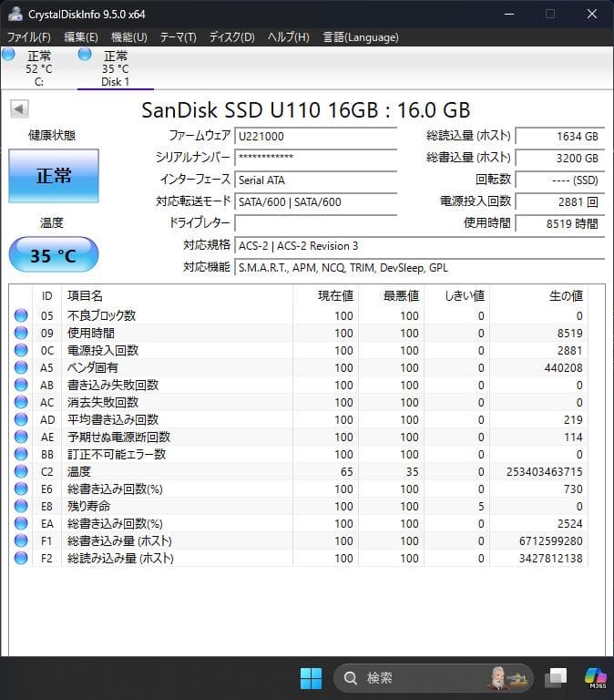
Task: Click the SATA/600 transfer mode field
Action: [316, 201]
